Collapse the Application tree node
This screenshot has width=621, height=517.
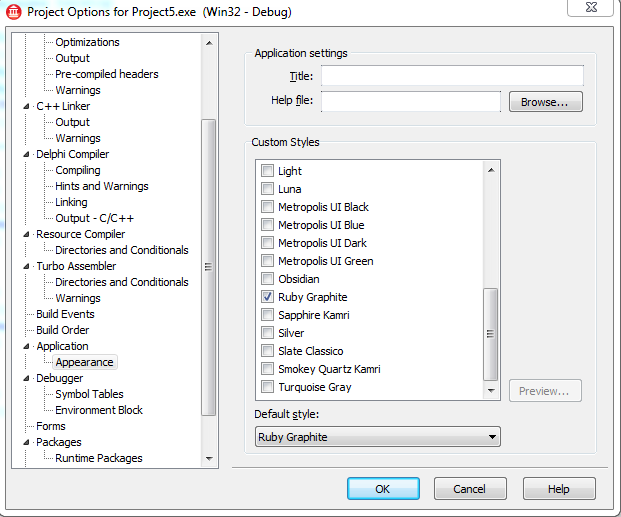pyautogui.click(x=26, y=346)
